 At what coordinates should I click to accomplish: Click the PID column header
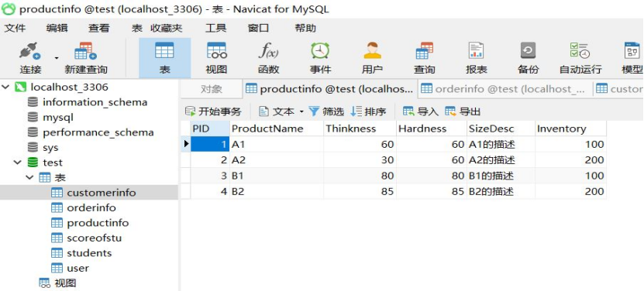[210, 128]
